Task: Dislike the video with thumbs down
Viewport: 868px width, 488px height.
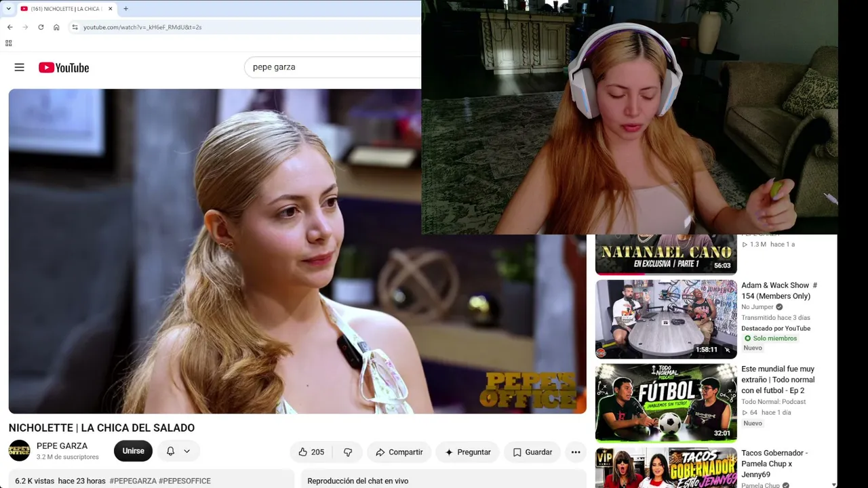Action: (x=348, y=452)
